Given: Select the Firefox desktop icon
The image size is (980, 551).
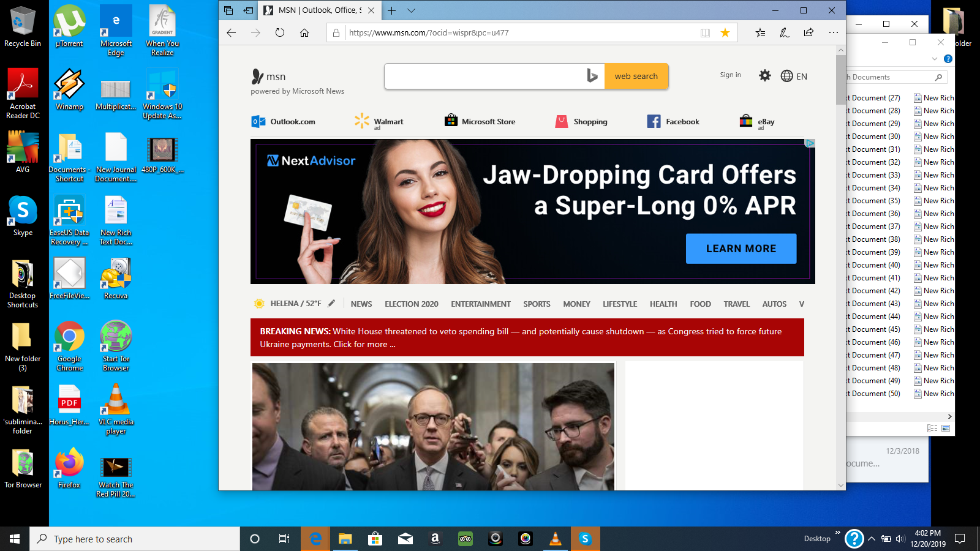Looking at the screenshot, I should [x=69, y=468].
